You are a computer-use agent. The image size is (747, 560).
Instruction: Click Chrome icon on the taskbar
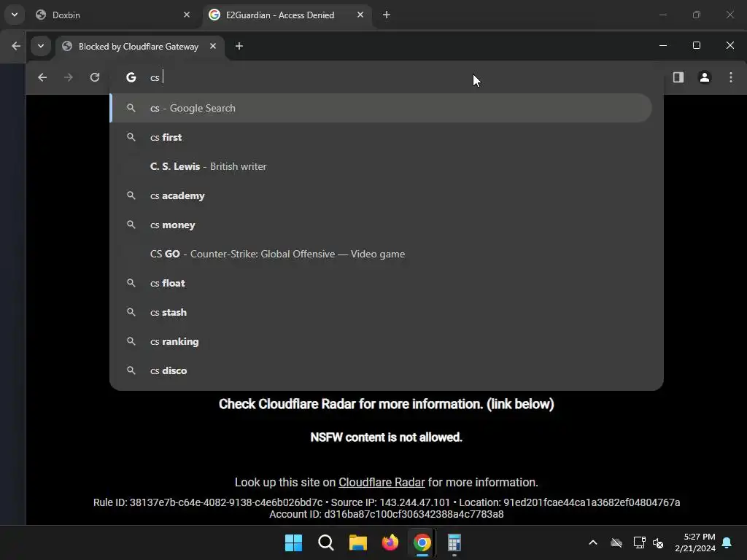coord(422,542)
